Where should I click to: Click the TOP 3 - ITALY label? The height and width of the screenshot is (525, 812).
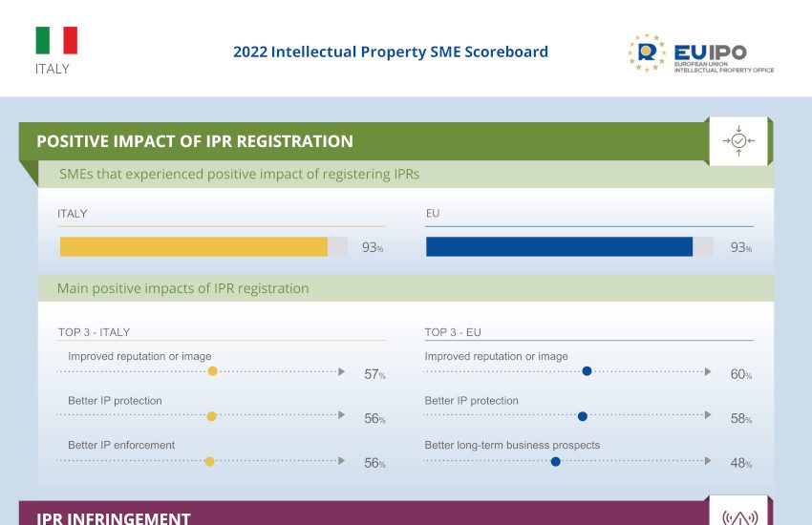coord(94,332)
